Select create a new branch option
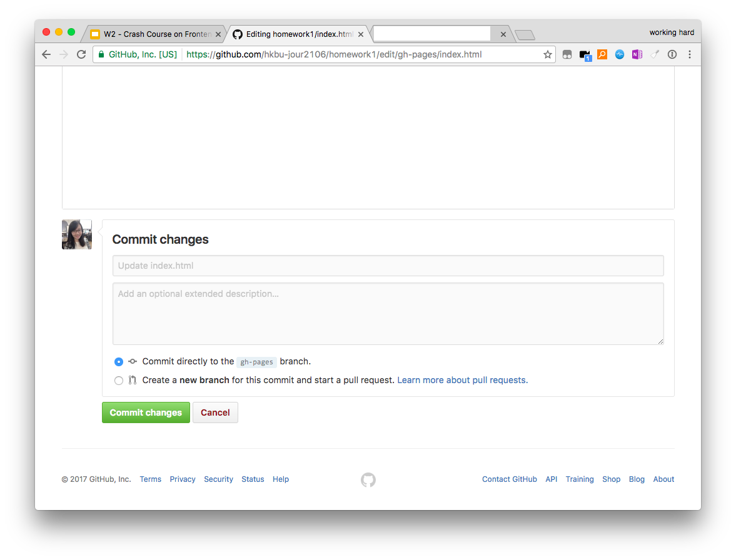Viewport: 736px width, 560px height. pyautogui.click(x=119, y=381)
